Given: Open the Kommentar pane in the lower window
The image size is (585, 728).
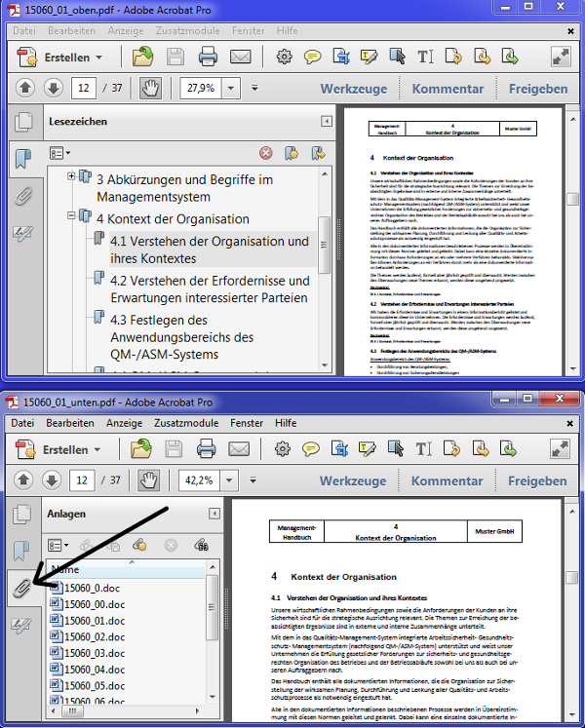Looking at the screenshot, I should (447, 480).
